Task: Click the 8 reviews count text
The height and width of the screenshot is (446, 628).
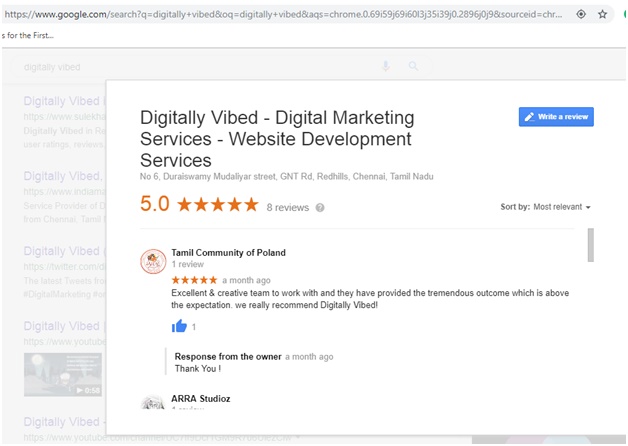Action: [x=288, y=207]
